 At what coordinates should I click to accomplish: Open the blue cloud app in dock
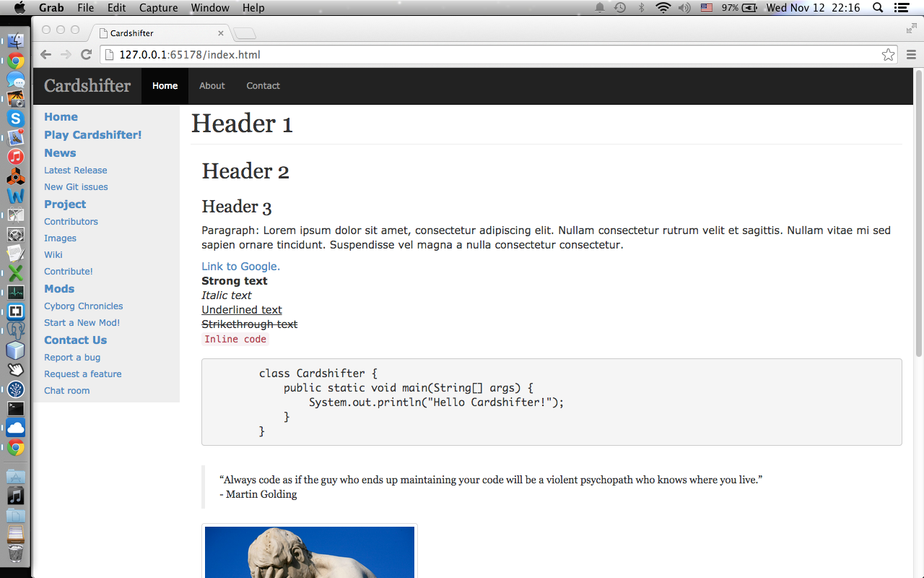tap(16, 428)
